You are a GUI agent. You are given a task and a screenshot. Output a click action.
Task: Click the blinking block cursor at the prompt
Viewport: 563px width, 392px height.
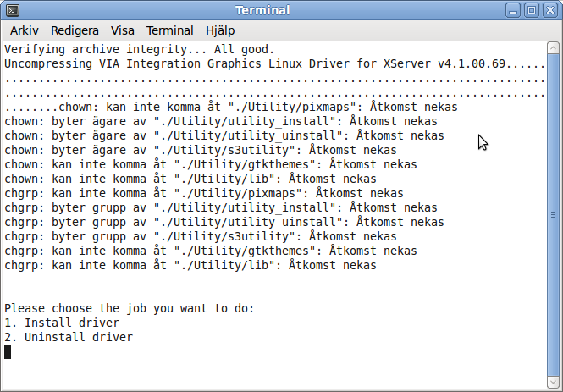tap(8, 352)
